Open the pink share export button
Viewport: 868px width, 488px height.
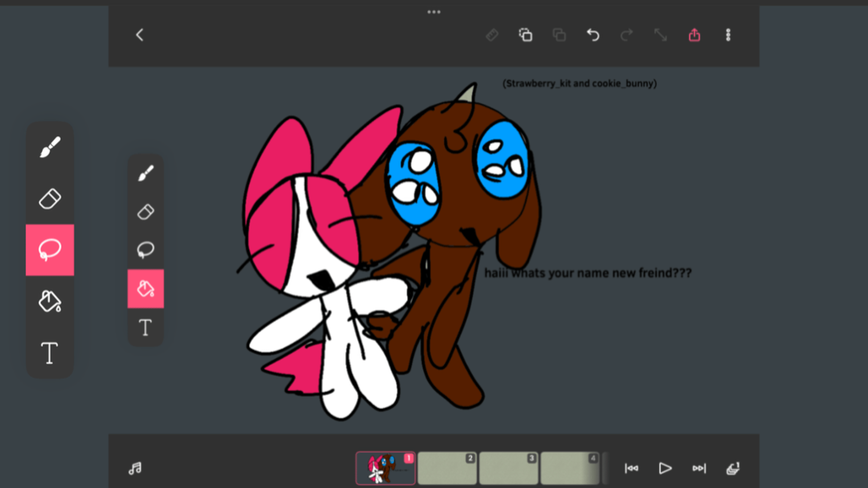(694, 35)
